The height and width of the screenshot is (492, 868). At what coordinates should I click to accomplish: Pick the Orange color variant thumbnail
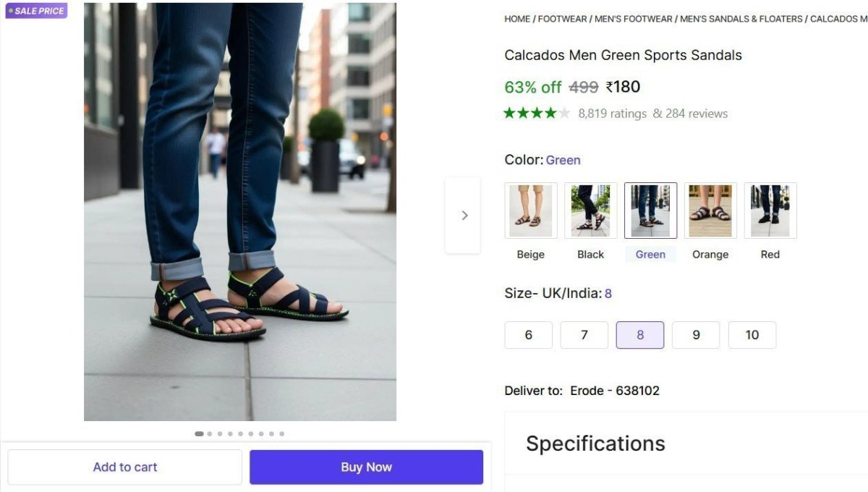[710, 211]
